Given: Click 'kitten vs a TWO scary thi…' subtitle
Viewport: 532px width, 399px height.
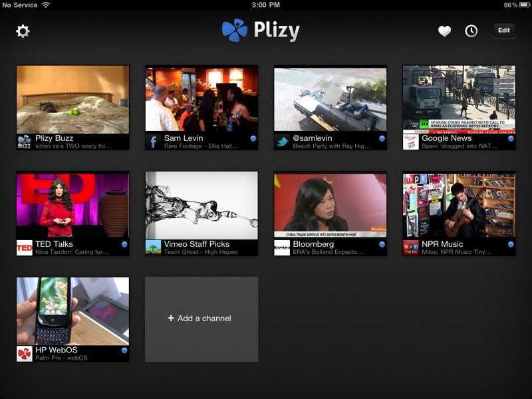Looking at the screenshot, I should (x=73, y=146).
